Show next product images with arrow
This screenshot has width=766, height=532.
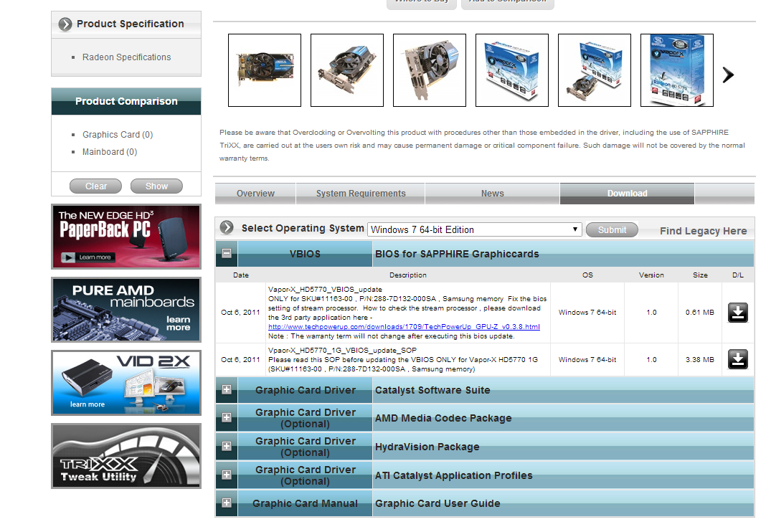(728, 75)
